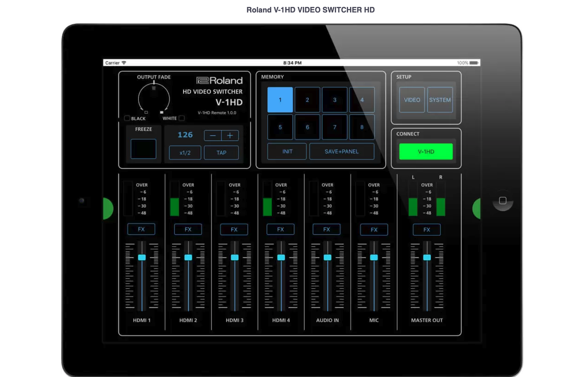Open FX for HDMI 3 channel
The width and height of the screenshot is (588, 377).
(x=234, y=229)
